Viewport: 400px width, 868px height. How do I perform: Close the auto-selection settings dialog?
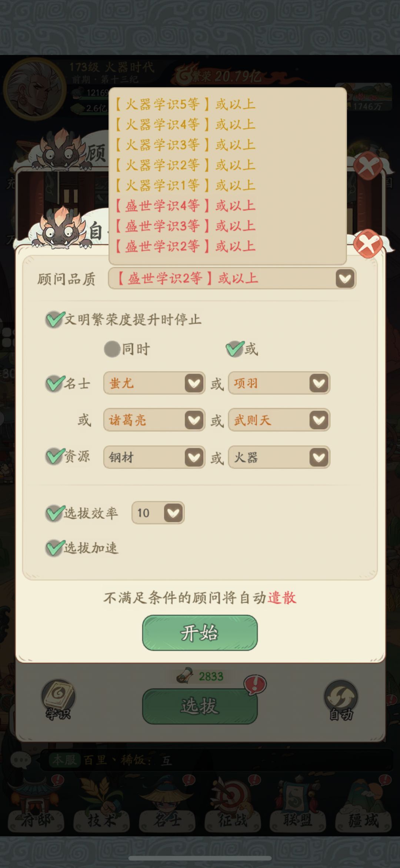point(367,244)
